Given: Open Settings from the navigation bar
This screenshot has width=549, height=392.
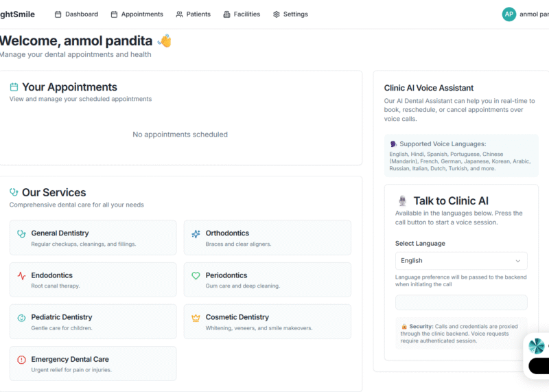Looking at the screenshot, I should [290, 14].
